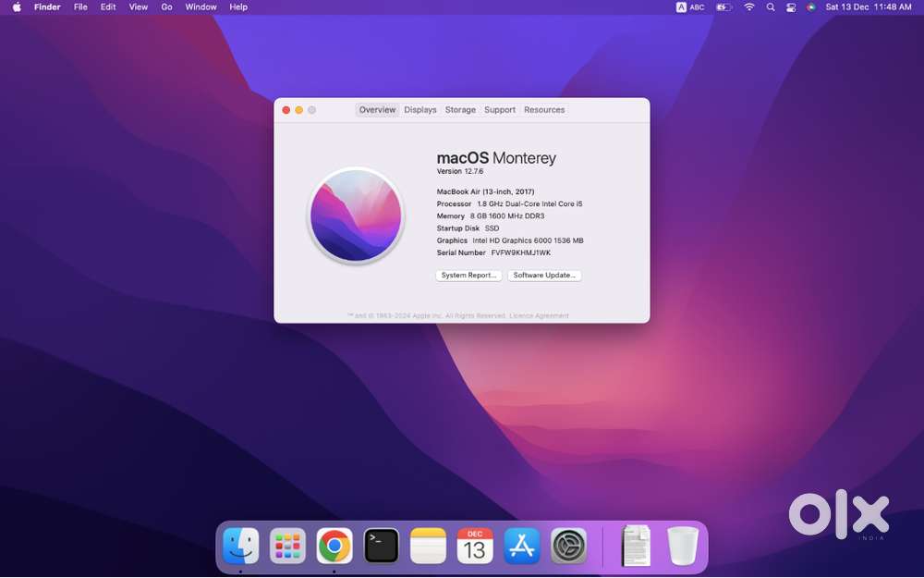Check battery status in the menu bar

tap(723, 6)
